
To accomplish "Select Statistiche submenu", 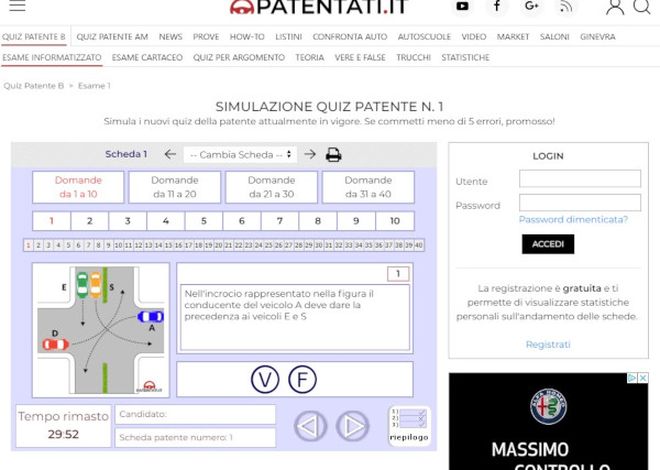I will tap(465, 57).
